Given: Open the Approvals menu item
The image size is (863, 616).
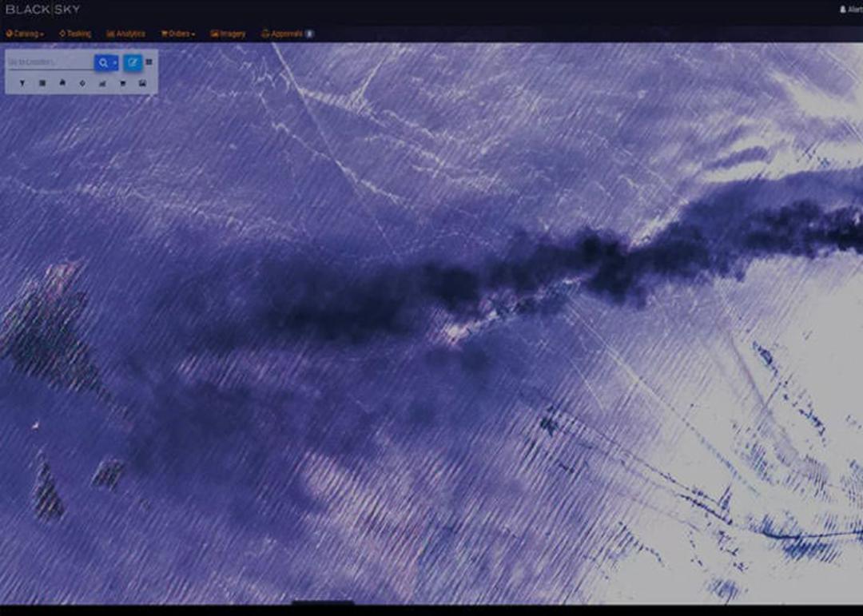Looking at the screenshot, I should click(282, 34).
